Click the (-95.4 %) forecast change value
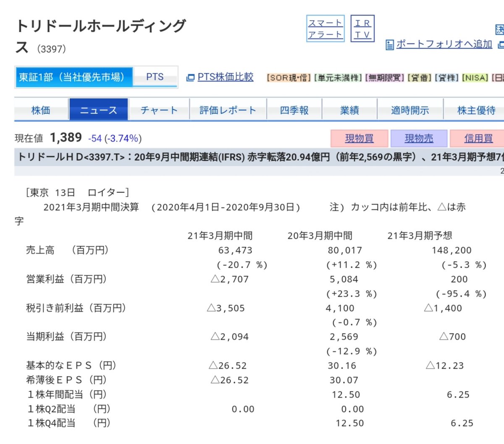 461,294
